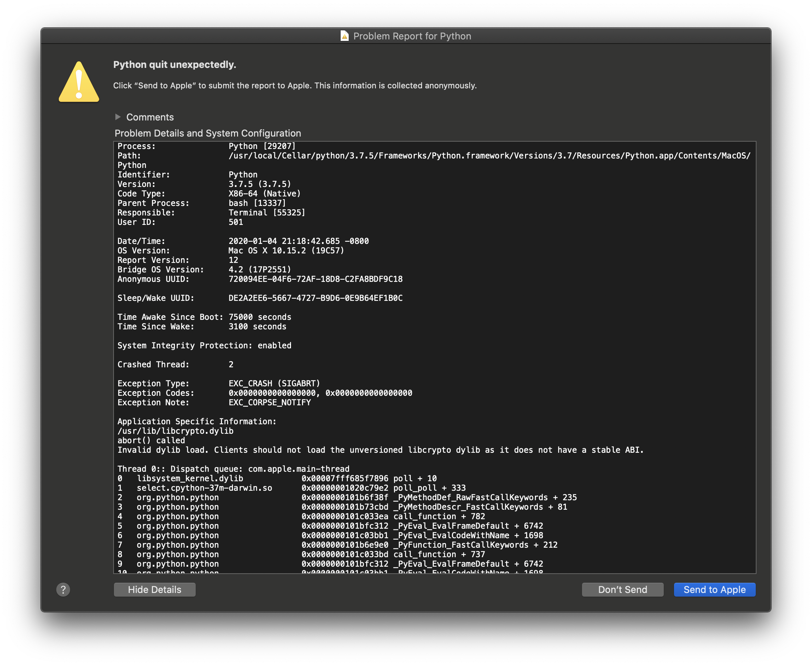Click frame 7 _PyFunction_FastCallKeywords + 212
Screen dimensions: 812x666
(337, 545)
